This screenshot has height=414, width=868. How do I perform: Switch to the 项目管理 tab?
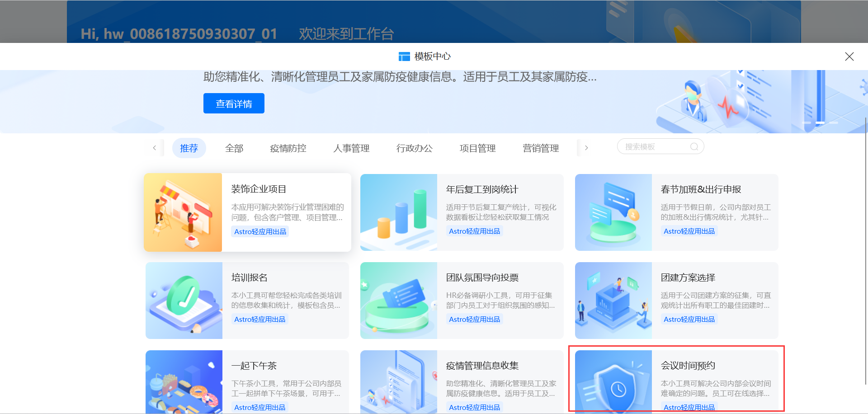477,148
